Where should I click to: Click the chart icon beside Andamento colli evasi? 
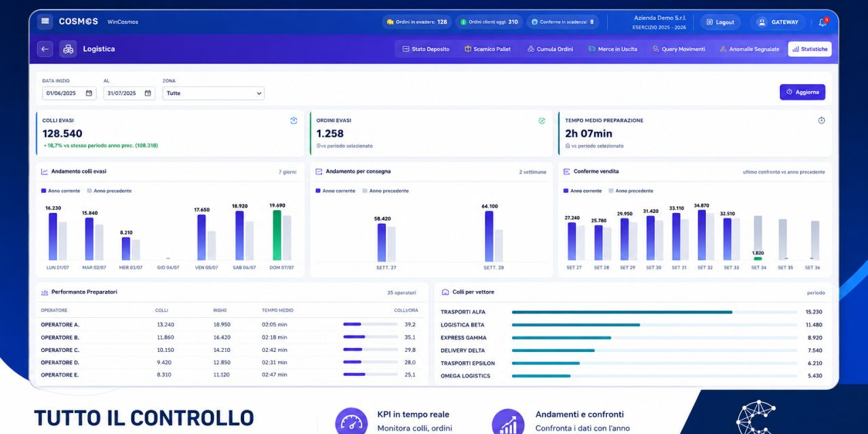coord(45,172)
